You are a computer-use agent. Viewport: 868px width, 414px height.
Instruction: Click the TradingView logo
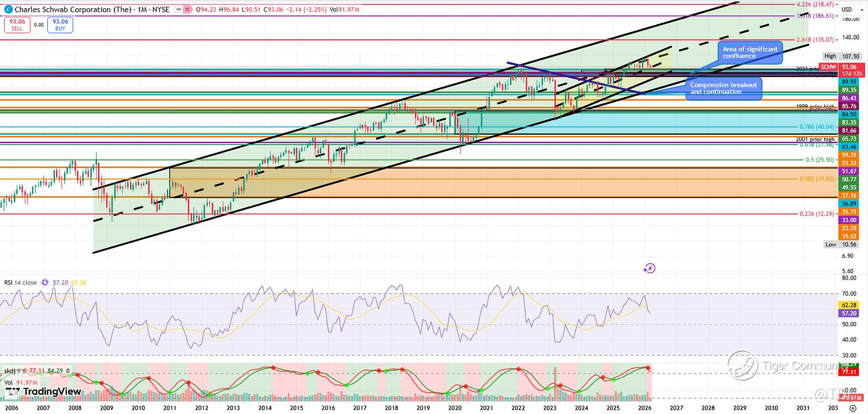[43, 391]
